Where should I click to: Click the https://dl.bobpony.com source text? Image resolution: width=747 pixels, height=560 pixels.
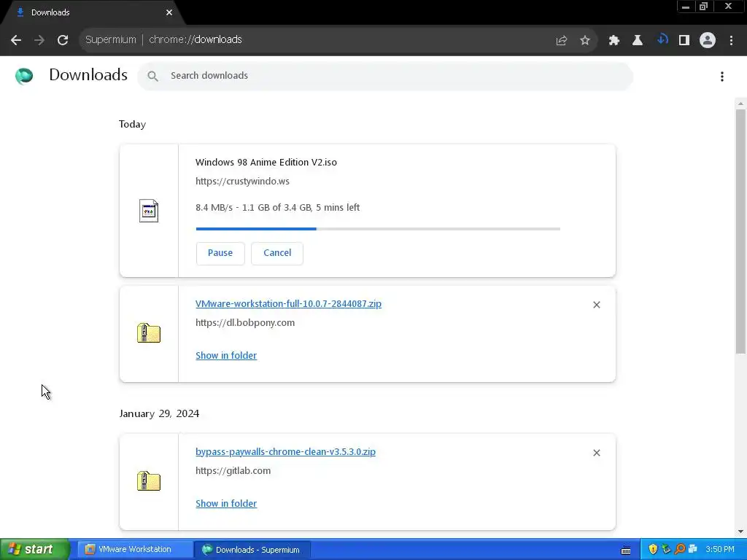click(245, 323)
